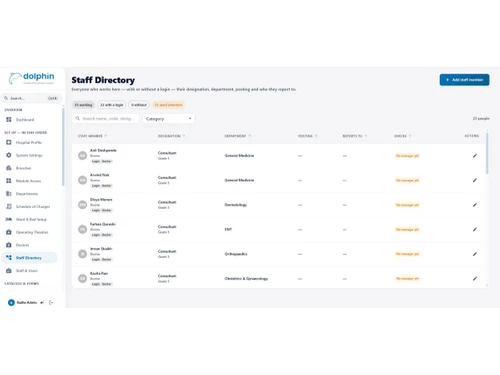The width and height of the screenshot is (500, 375).
Task: Edit Anil Deshpande's record with pencil icon
Action: (475, 156)
